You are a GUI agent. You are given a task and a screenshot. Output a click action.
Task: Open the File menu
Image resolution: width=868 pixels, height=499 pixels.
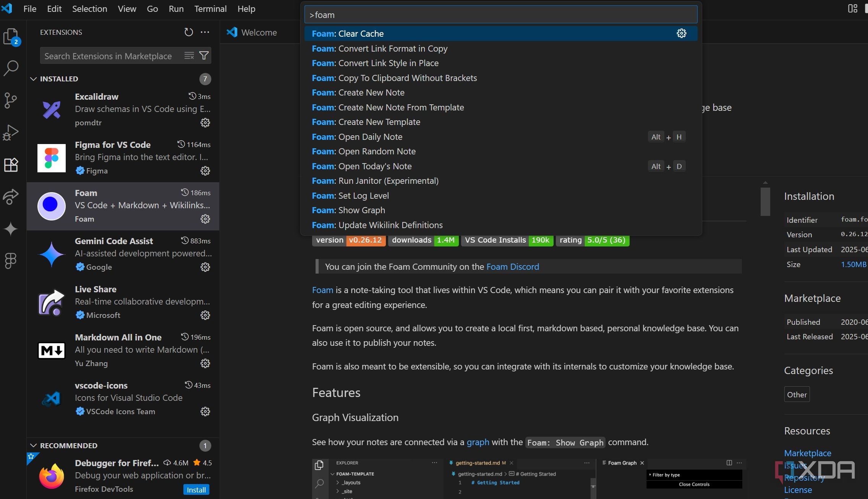click(x=30, y=9)
